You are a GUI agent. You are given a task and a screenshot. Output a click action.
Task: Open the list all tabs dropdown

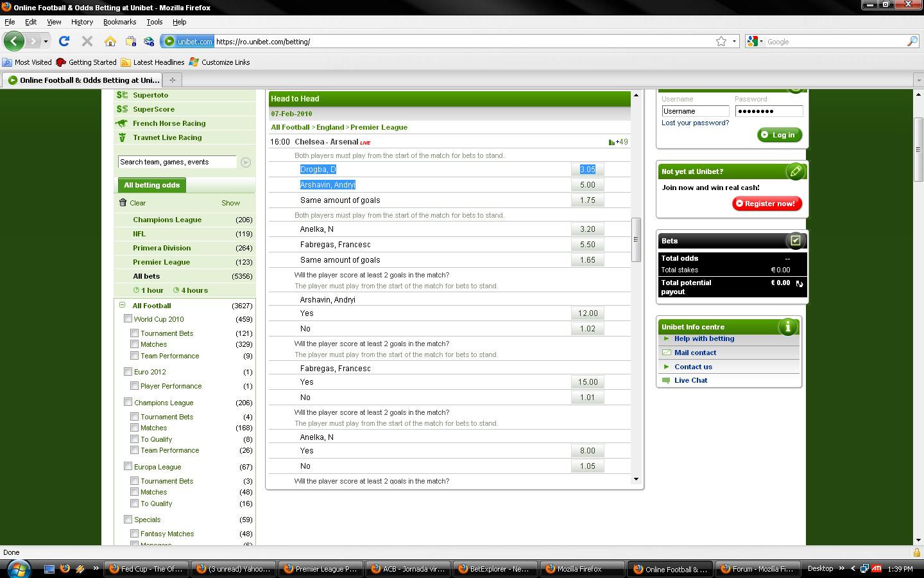(918, 80)
